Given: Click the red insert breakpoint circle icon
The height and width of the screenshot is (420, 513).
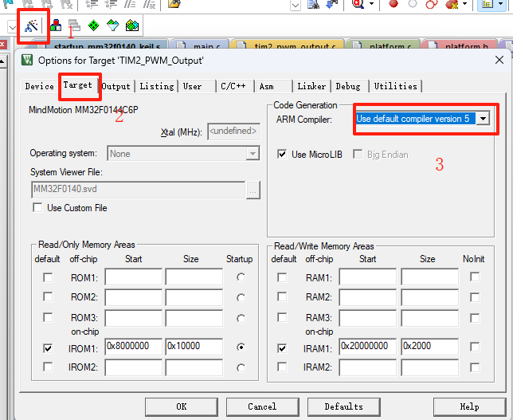Looking at the screenshot, I should 394,4.
